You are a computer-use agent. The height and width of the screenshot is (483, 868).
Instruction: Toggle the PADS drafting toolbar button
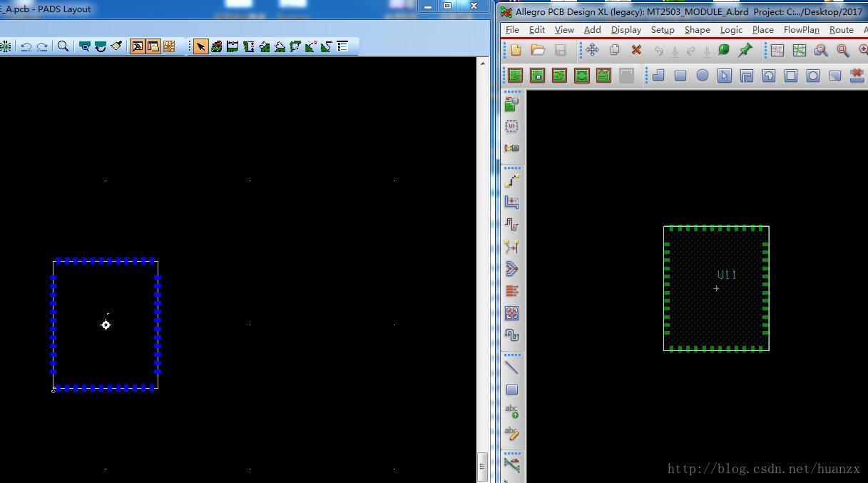[x=137, y=46]
